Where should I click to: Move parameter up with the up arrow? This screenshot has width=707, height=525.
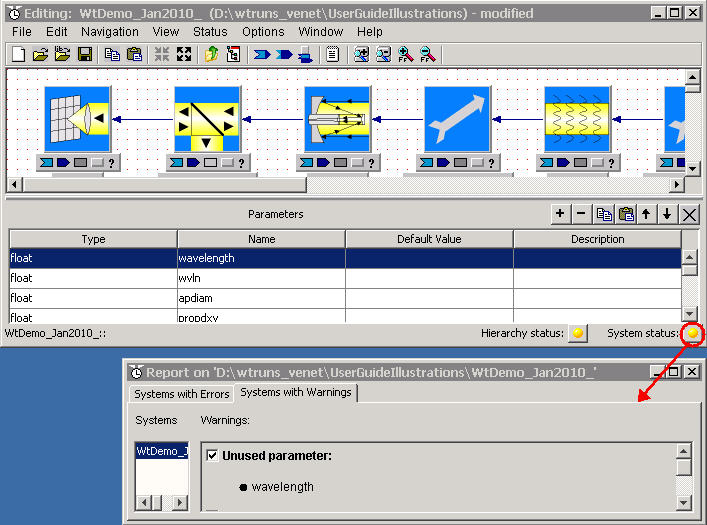(646, 214)
